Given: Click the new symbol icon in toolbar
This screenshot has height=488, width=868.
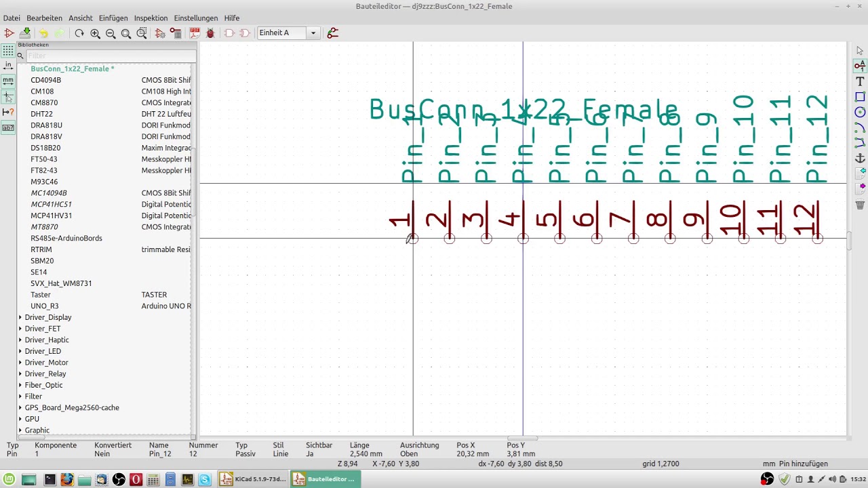Looking at the screenshot, I should pos(9,33).
